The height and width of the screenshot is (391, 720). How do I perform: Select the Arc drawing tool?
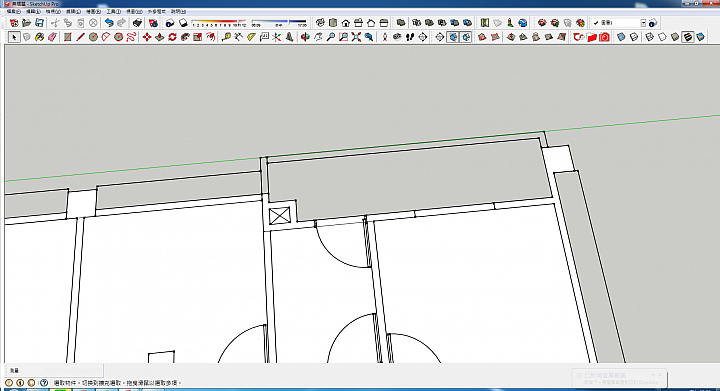click(106, 37)
